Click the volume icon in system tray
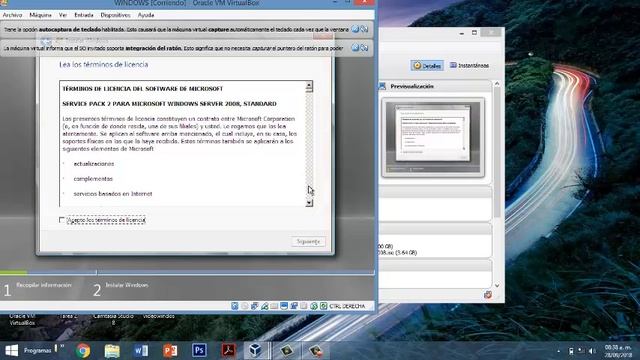 (591, 351)
